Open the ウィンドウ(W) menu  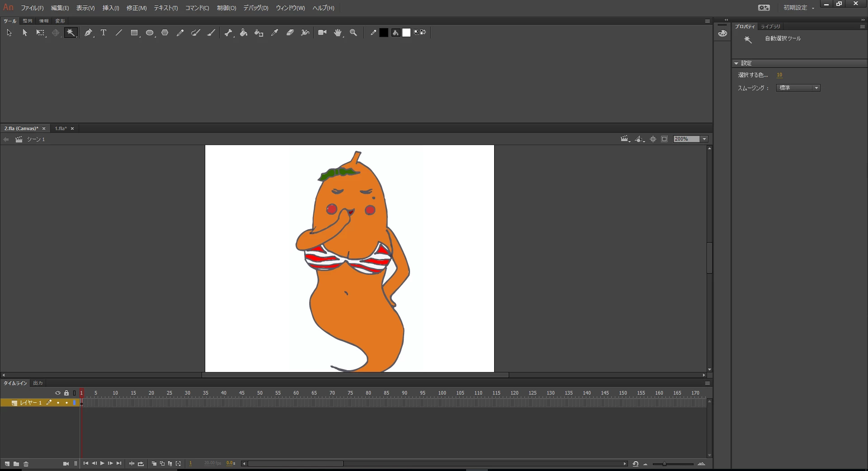(x=290, y=8)
